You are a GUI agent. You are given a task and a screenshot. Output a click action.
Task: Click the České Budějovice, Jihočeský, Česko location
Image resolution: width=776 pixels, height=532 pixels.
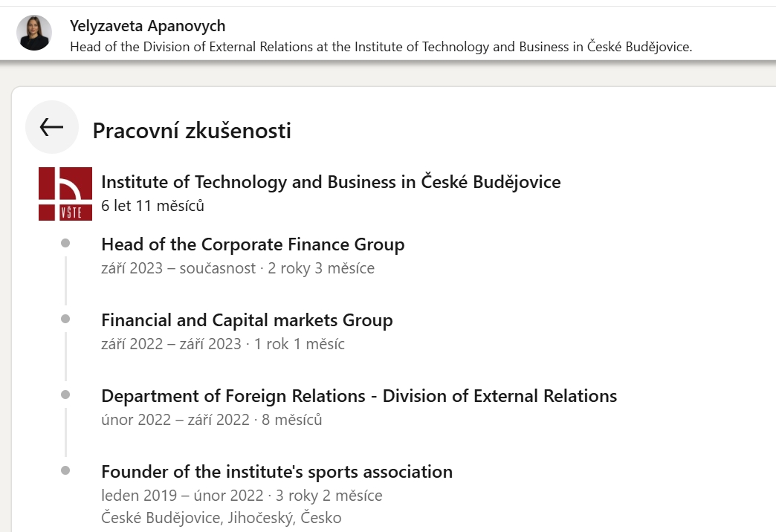(222, 518)
